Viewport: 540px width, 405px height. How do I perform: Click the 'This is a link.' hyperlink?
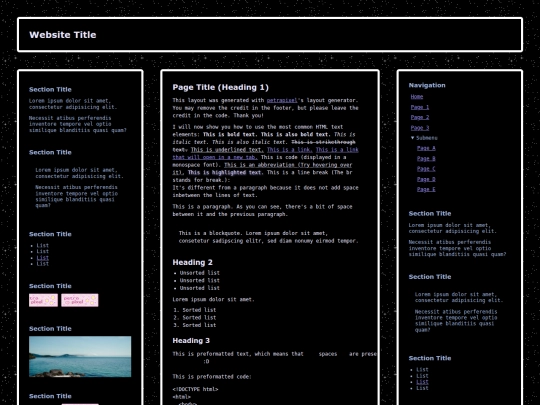click(x=290, y=149)
